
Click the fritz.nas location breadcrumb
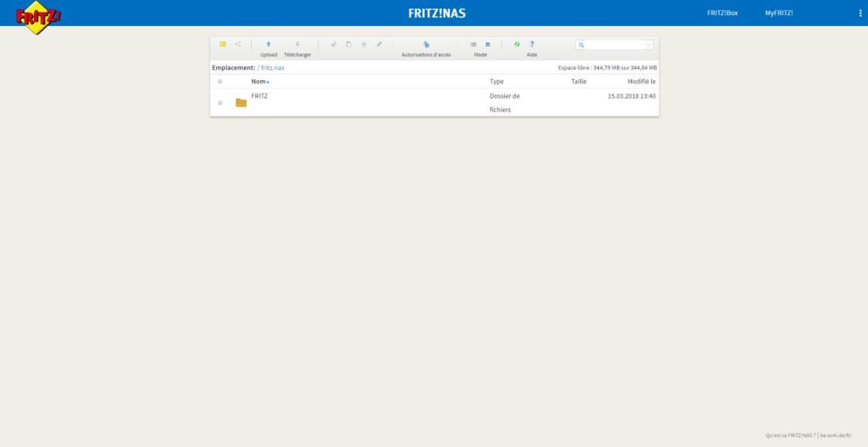pyautogui.click(x=272, y=68)
